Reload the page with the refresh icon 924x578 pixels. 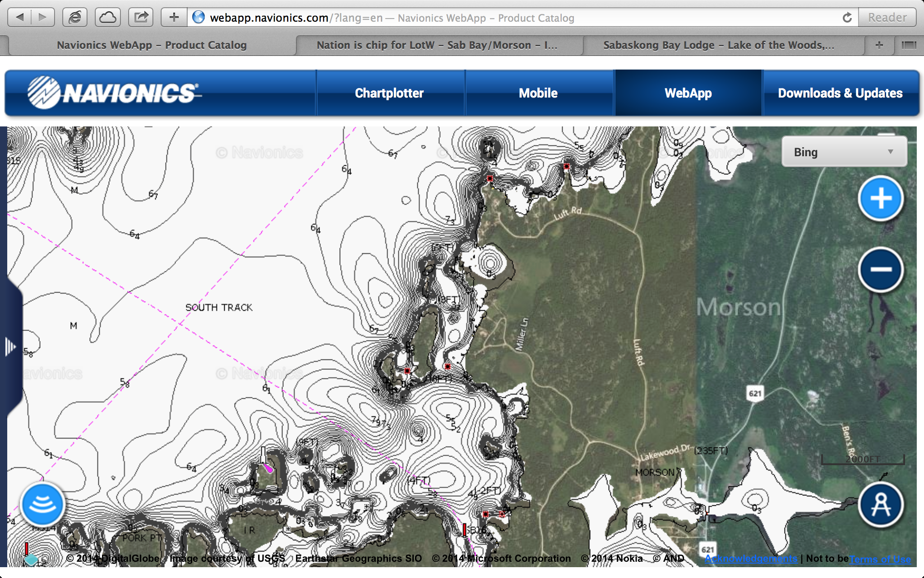(x=847, y=18)
